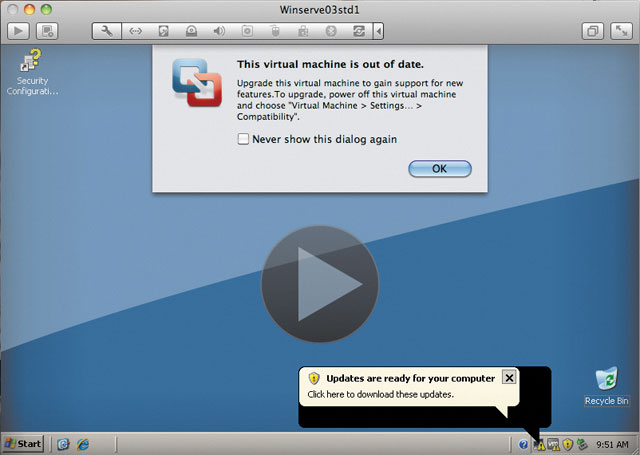Screen dimensions: 640x455
Task: Click the USB lock device toolbar icon
Action: click(x=303, y=31)
